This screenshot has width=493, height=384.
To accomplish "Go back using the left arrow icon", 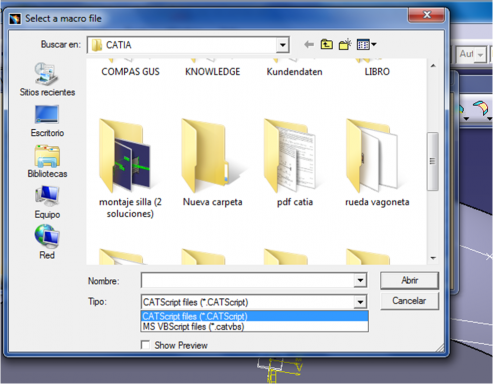I will [309, 44].
